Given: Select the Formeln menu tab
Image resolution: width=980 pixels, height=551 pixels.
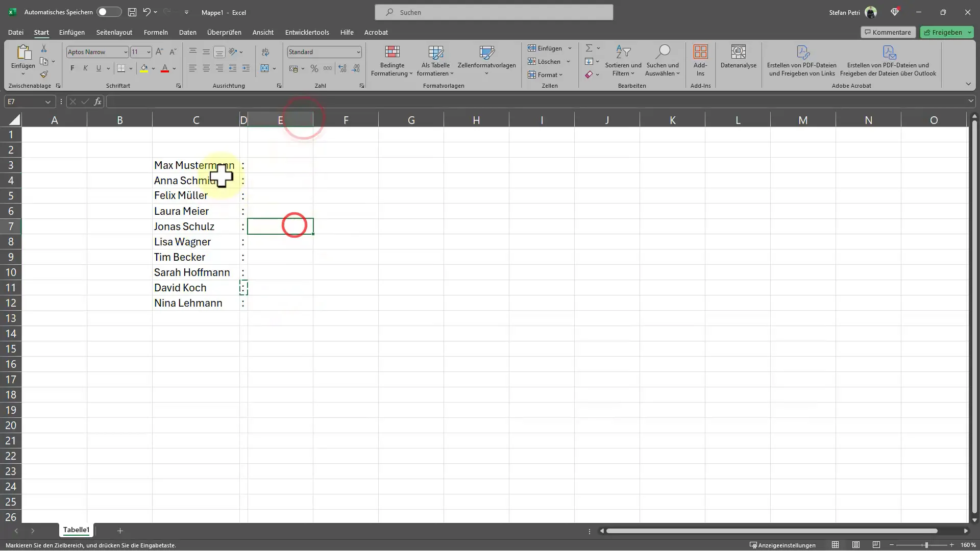Looking at the screenshot, I should tap(156, 32).
